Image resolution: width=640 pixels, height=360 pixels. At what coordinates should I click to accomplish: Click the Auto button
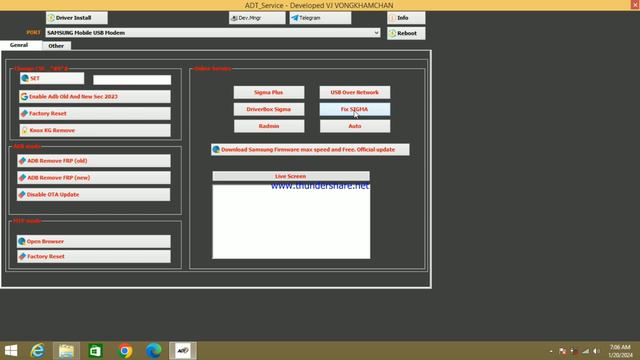coord(355,126)
